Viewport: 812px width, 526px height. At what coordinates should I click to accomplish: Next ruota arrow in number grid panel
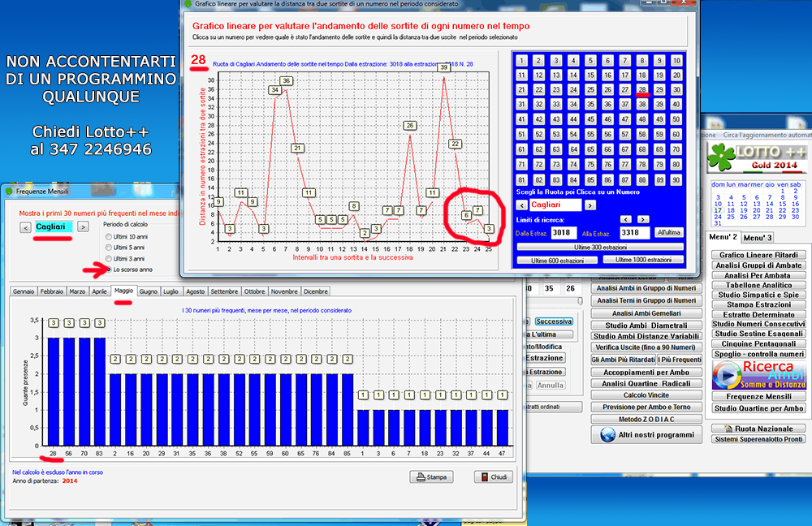coord(590,205)
